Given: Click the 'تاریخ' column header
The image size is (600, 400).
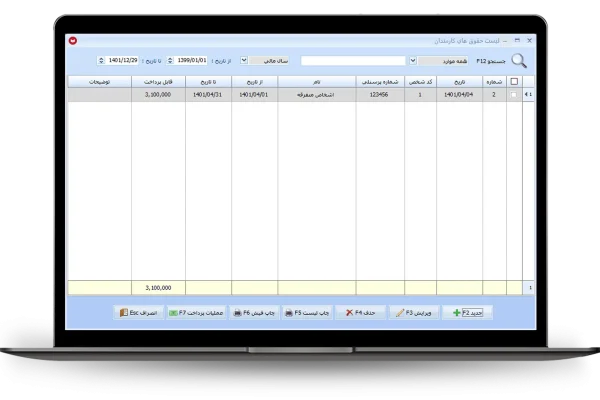Looking at the screenshot, I should pos(460,82).
